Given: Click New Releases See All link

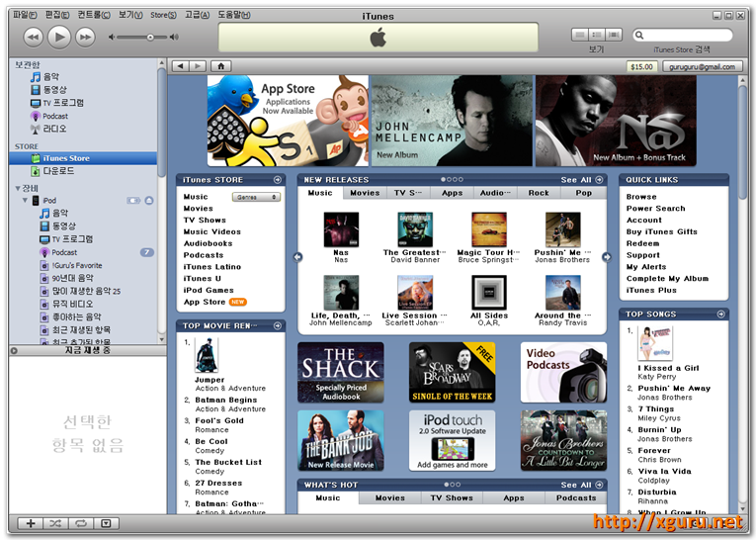Looking at the screenshot, I should (582, 180).
